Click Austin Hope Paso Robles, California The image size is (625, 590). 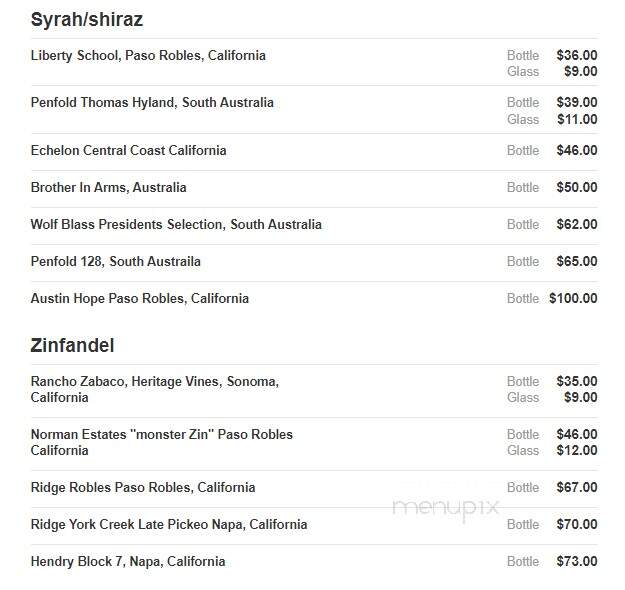tap(140, 299)
